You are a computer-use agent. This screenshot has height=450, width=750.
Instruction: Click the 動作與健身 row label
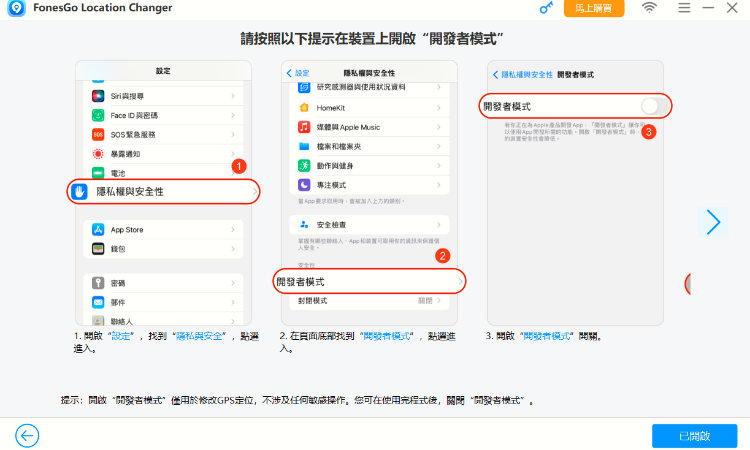335,166
